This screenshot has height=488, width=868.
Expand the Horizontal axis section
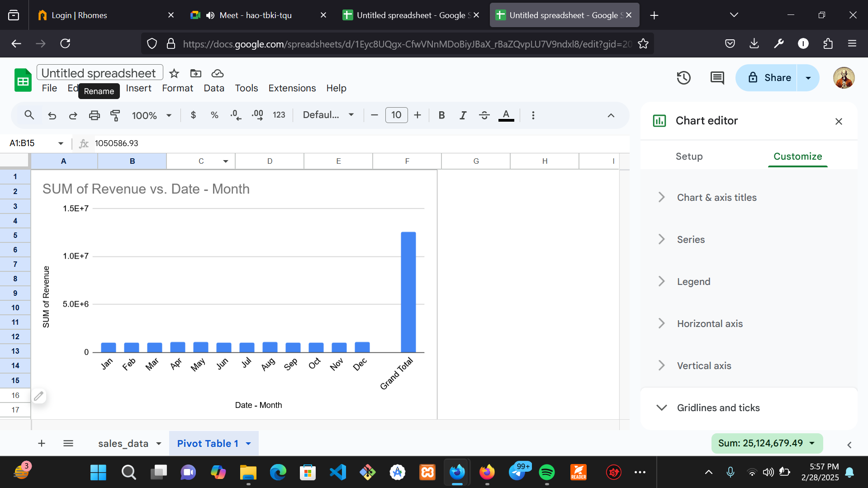click(709, 324)
